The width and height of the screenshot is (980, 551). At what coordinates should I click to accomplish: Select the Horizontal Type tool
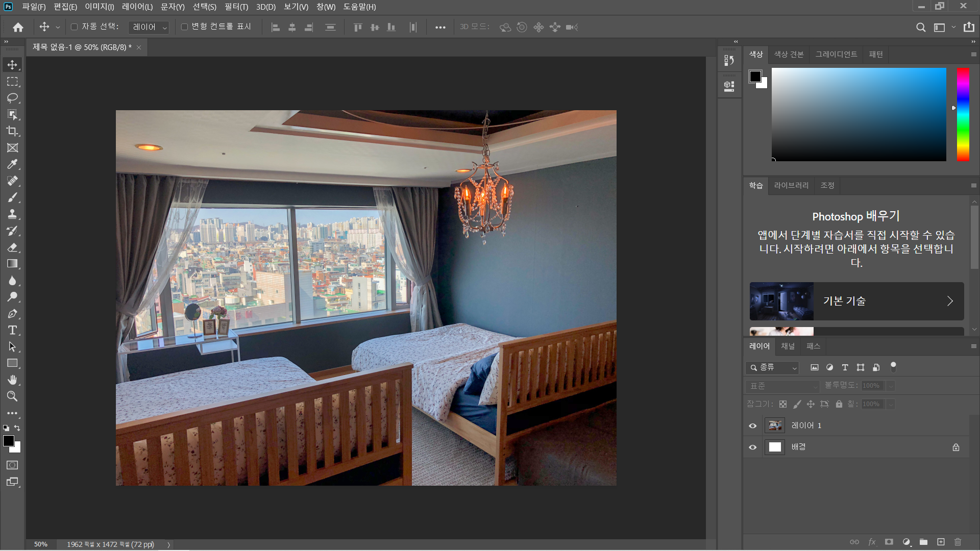point(12,330)
